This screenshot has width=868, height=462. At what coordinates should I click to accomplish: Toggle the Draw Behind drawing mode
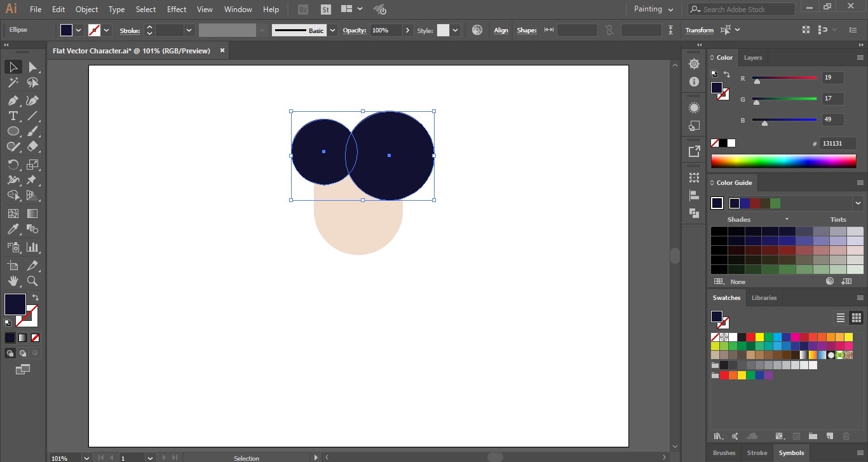pyautogui.click(x=23, y=353)
